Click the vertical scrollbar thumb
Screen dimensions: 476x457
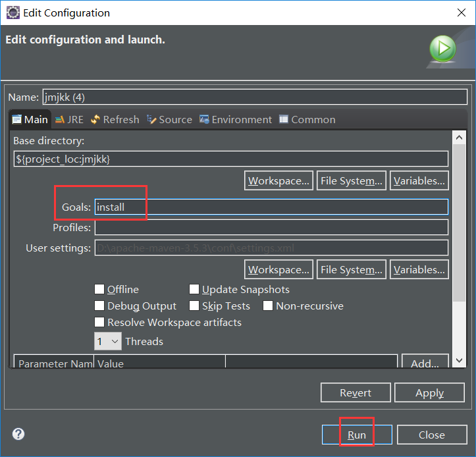point(460,223)
